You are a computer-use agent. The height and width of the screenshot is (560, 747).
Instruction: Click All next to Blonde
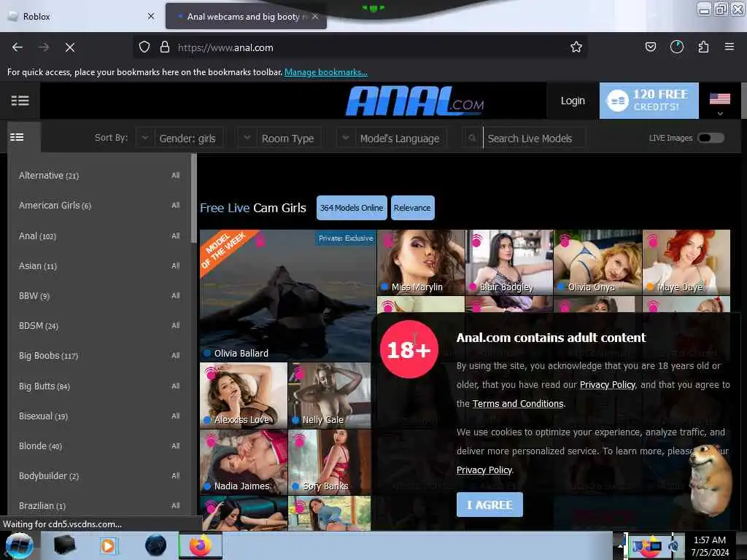[x=176, y=446]
